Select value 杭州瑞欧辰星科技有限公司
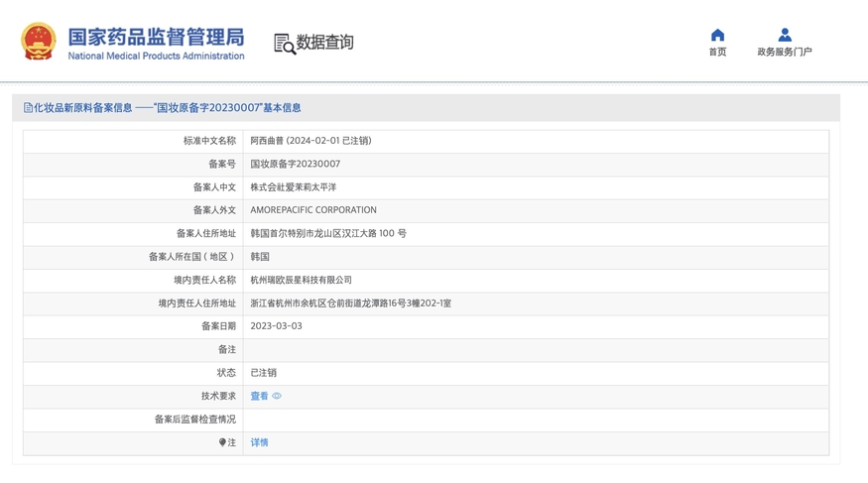This screenshot has width=868, height=483. [302, 280]
